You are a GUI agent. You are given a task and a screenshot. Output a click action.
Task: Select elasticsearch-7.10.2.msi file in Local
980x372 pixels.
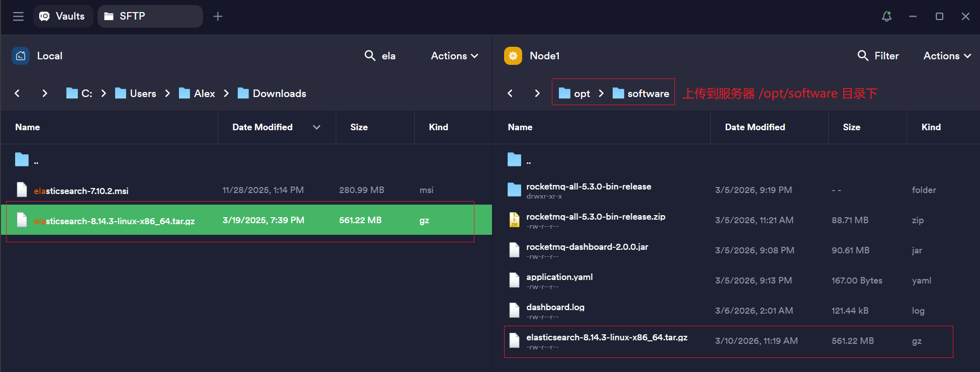click(x=81, y=191)
